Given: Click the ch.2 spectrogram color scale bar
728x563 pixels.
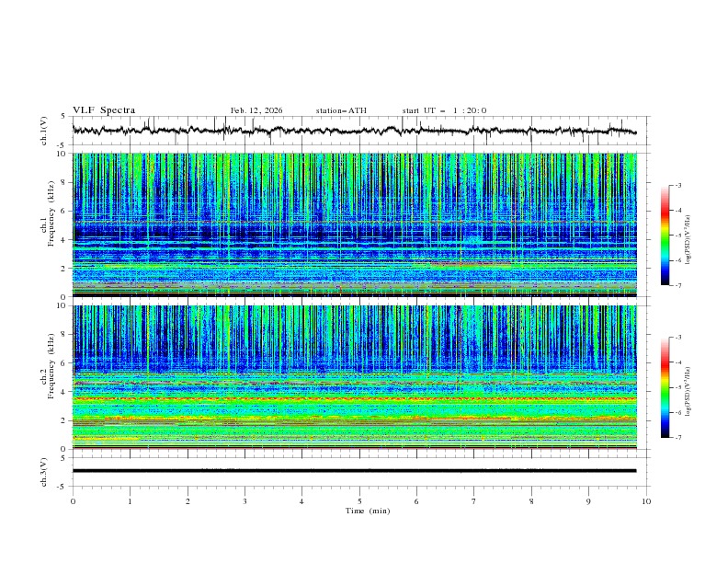Looking at the screenshot, I should click(x=665, y=387).
